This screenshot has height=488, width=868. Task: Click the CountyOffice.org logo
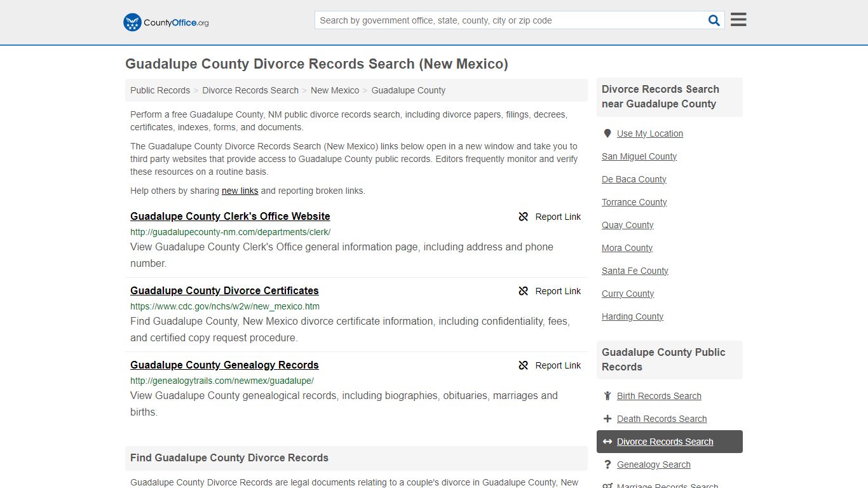[166, 22]
